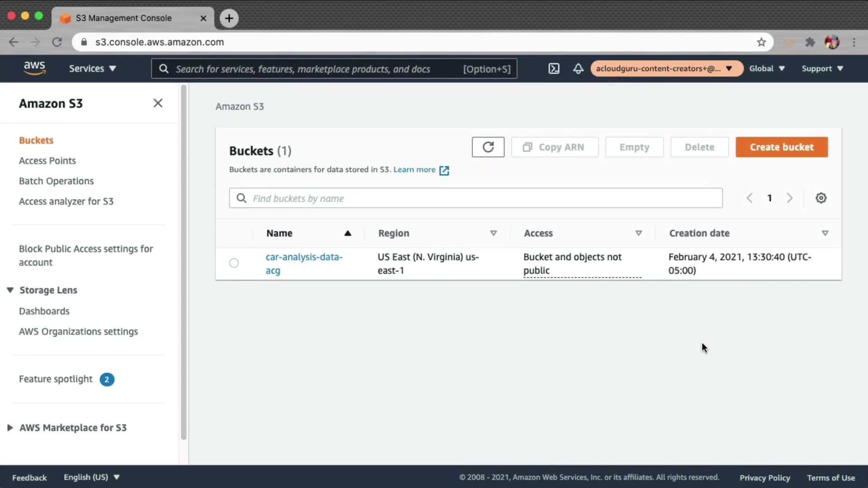Sort by the Creation date column arrow
Viewport: 868px width, 488px height.
tap(825, 233)
